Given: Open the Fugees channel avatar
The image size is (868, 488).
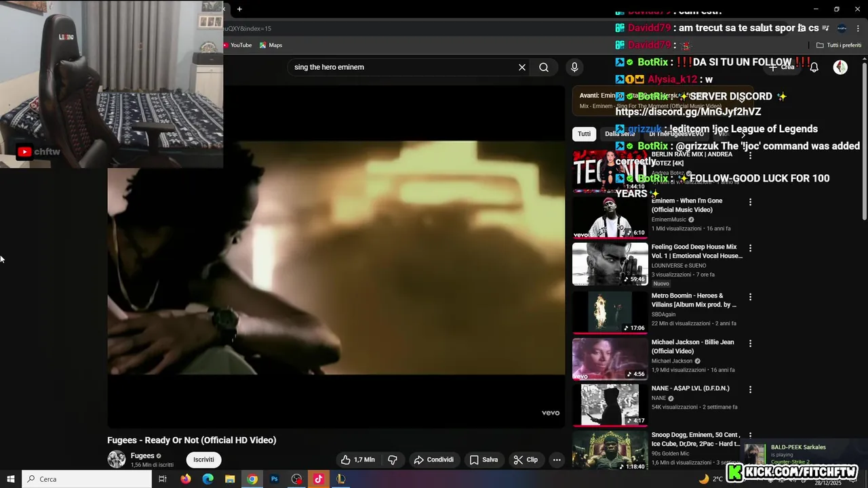Looking at the screenshot, I should [x=117, y=460].
